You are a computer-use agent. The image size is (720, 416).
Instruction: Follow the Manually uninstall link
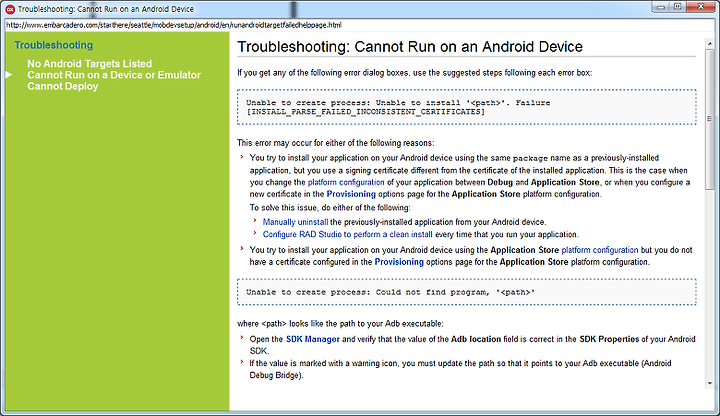point(295,222)
